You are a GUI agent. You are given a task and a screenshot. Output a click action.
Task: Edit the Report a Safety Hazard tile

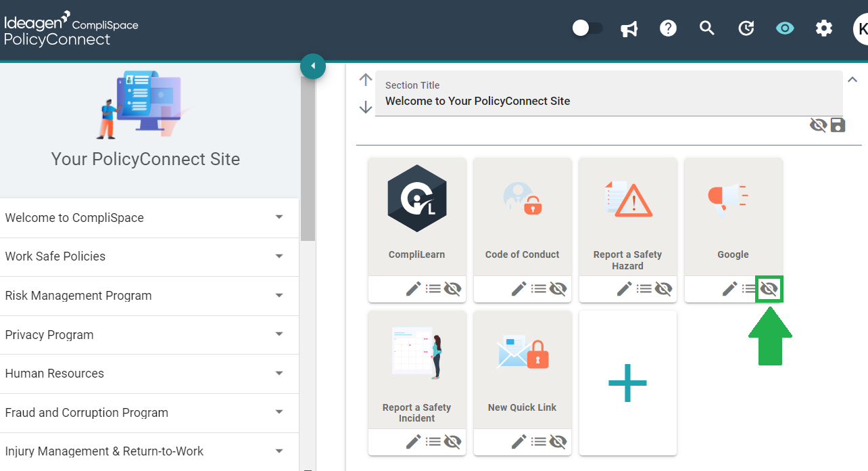624,289
